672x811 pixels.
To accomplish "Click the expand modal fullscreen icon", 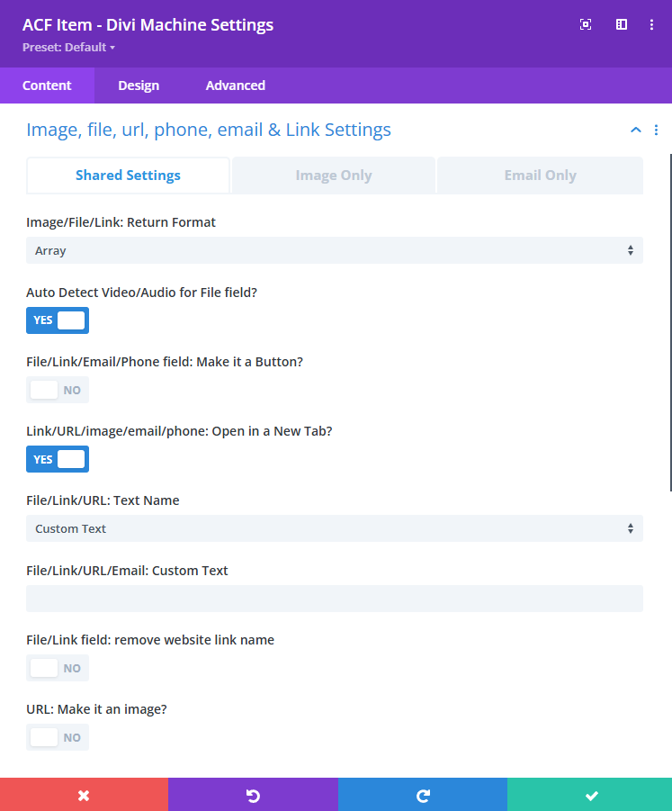I will (586, 24).
